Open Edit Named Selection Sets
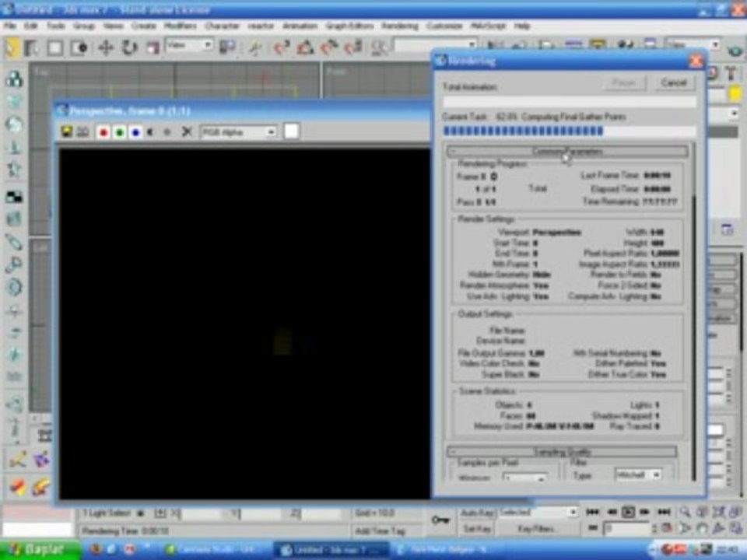 pyautogui.click(x=380, y=47)
